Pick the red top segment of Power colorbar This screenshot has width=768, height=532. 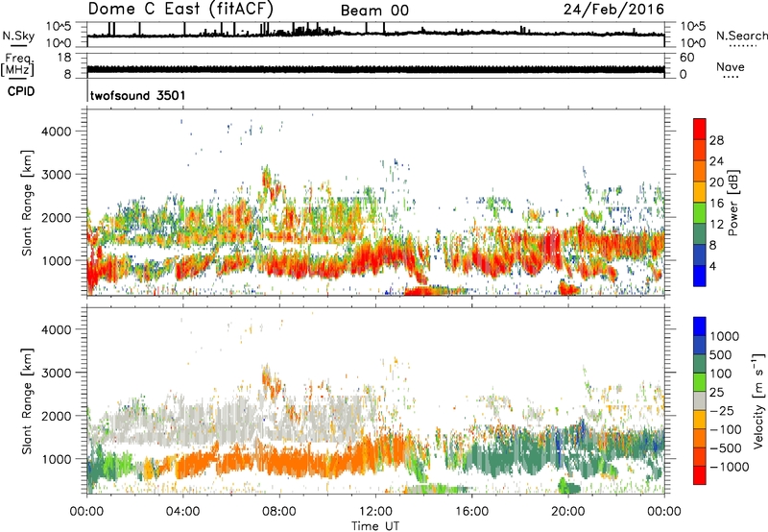[x=700, y=129]
